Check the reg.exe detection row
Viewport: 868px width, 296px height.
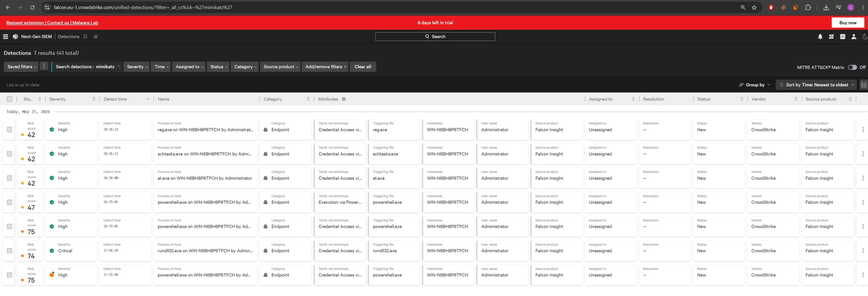tap(9, 130)
